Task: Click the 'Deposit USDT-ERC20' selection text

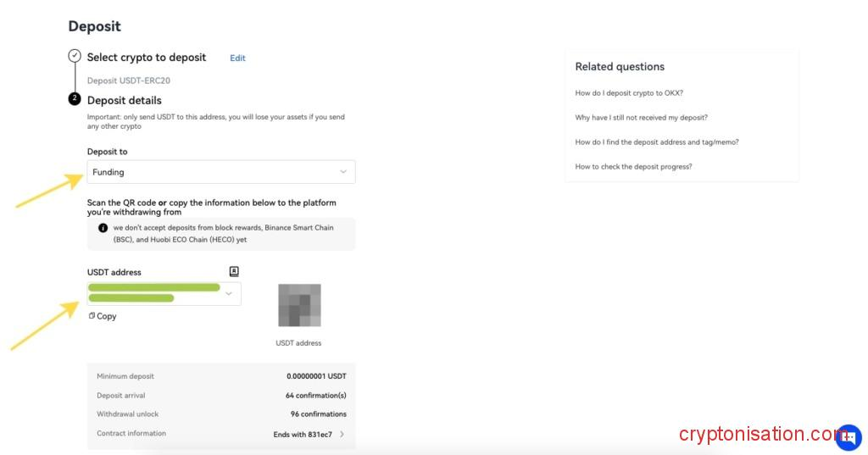Action: tap(129, 80)
